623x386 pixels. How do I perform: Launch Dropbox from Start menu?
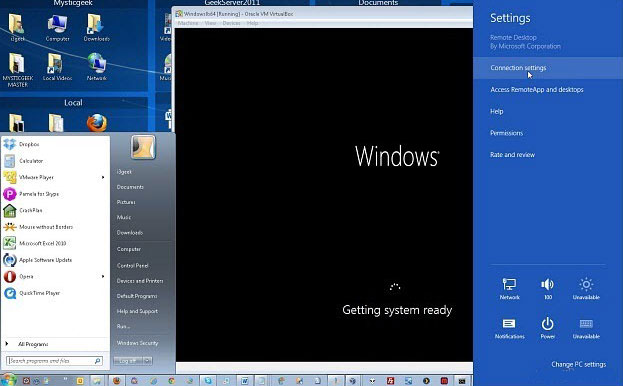[x=55, y=144]
